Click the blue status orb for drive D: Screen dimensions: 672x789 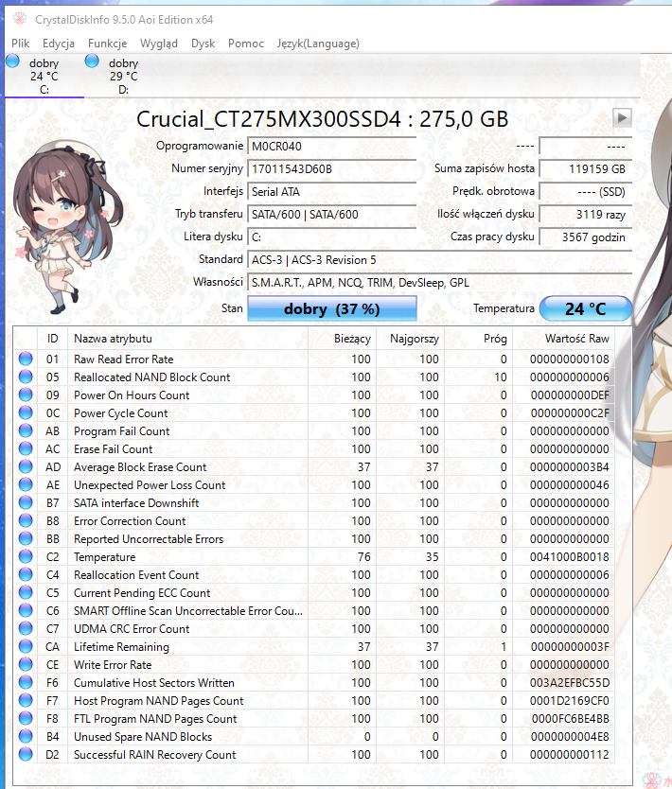92,61
